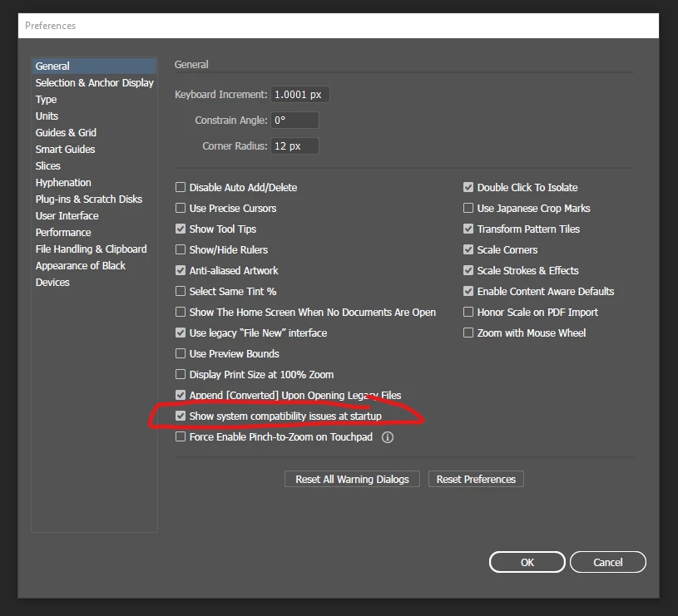
Task: Go to Smart Guides preferences
Action: click(x=94, y=149)
